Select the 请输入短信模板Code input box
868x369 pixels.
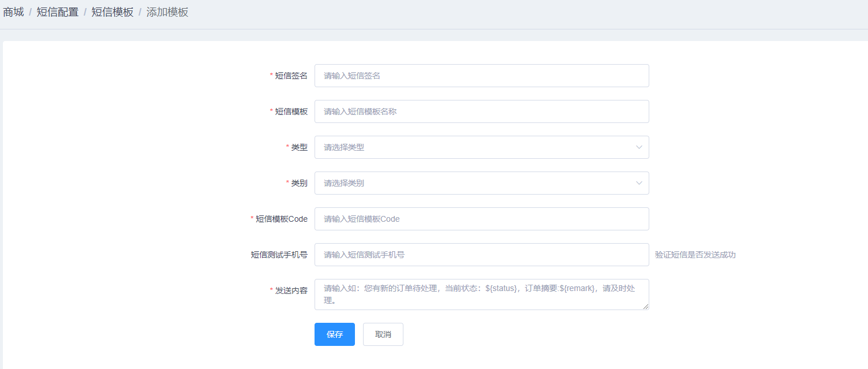[x=481, y=219]
